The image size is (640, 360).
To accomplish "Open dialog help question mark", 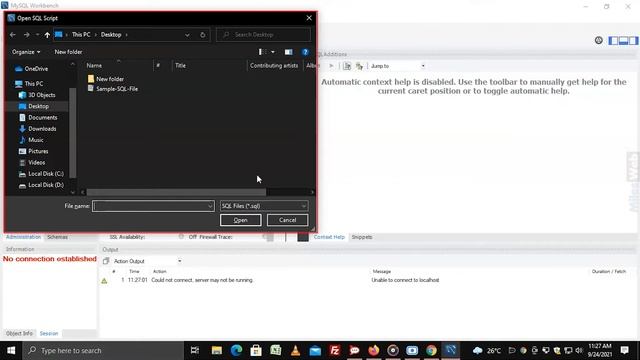I will 305,52.
